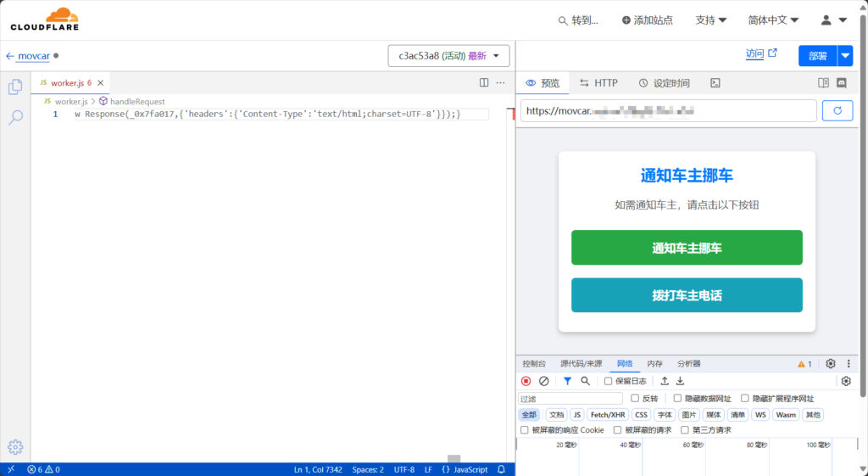The width and height of the screenshot is (868, 476).
Task: Open the account menu dropdown arrow
Action: (843, 20)
